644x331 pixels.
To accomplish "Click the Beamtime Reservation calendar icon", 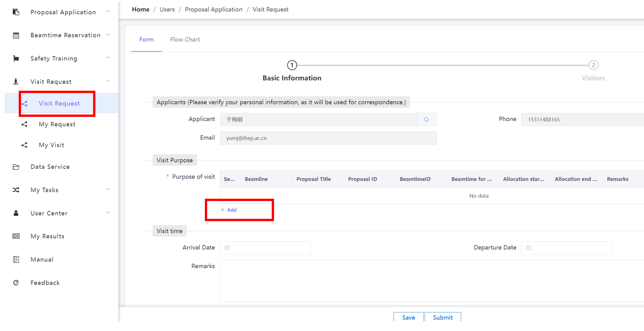I will (16, 35).
